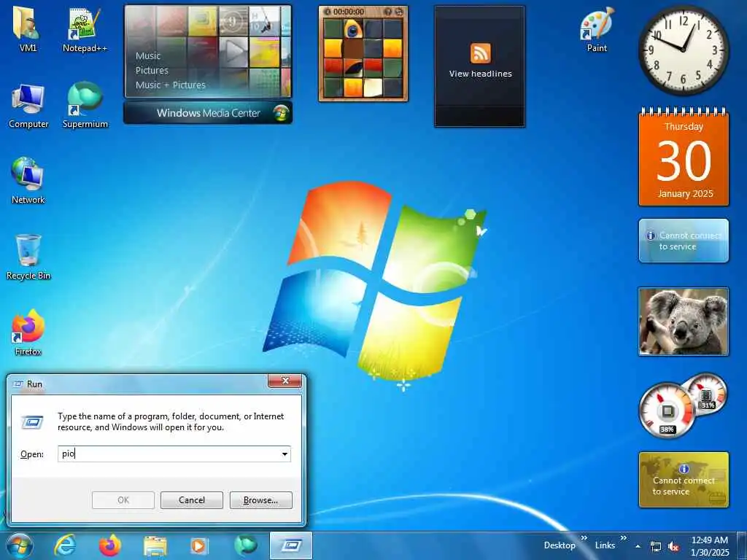Open Supermium from the taskbar
This screenshot has width=747, height=560.
[x=246, y=545]
